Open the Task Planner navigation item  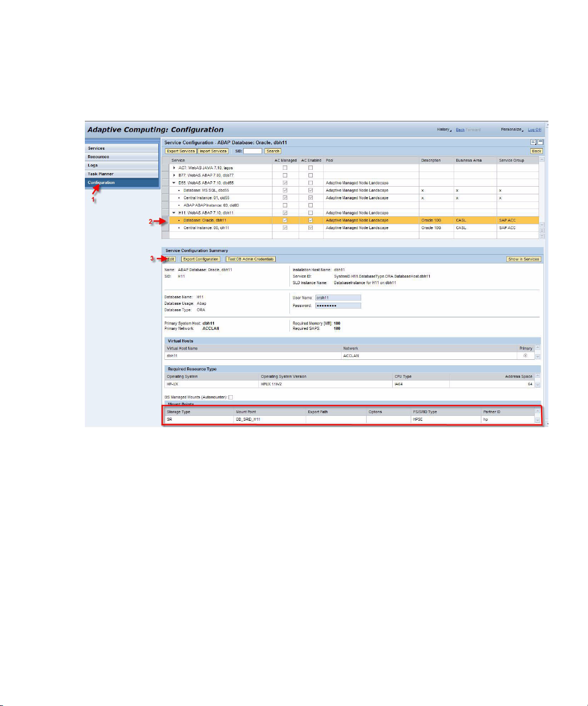[122, 174]
